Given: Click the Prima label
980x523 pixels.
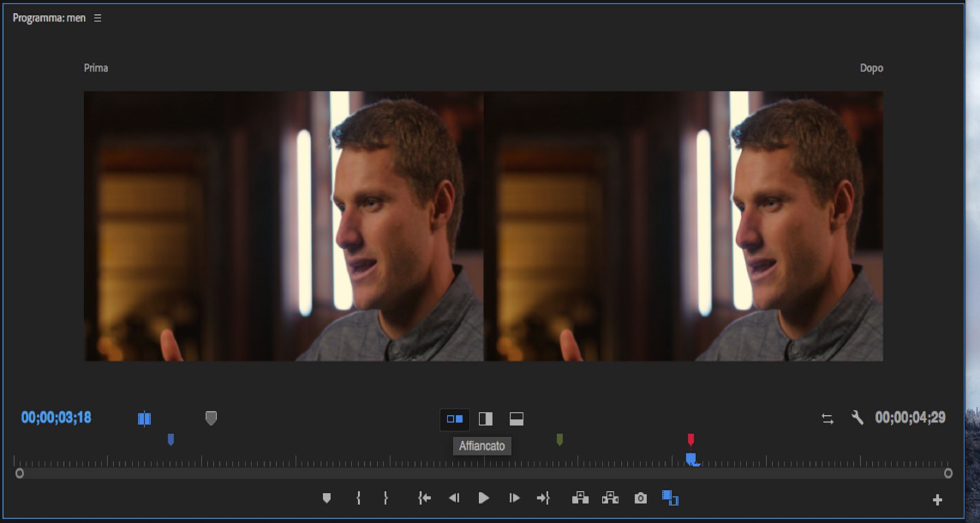Looking at the screenshot, I should [96, 68].
